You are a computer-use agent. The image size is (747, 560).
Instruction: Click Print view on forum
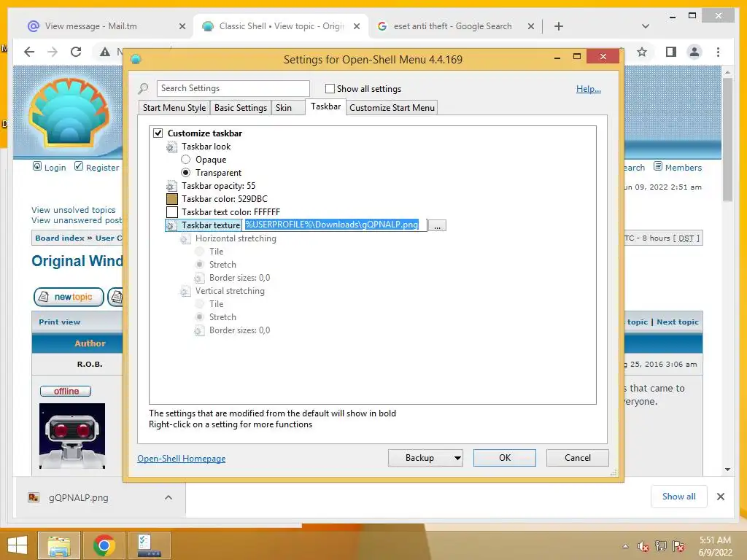click(60, 322)
